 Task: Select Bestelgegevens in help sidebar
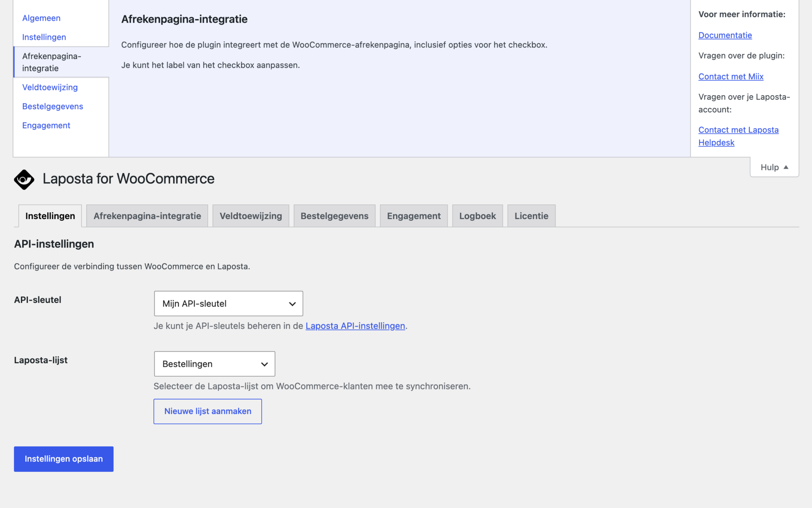click(x=53, y=106)
